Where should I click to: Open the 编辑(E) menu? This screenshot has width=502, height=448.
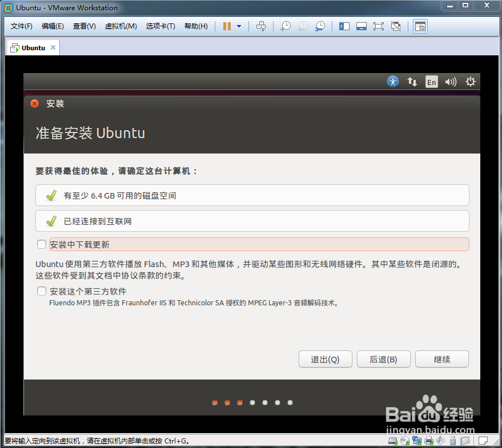53,26
